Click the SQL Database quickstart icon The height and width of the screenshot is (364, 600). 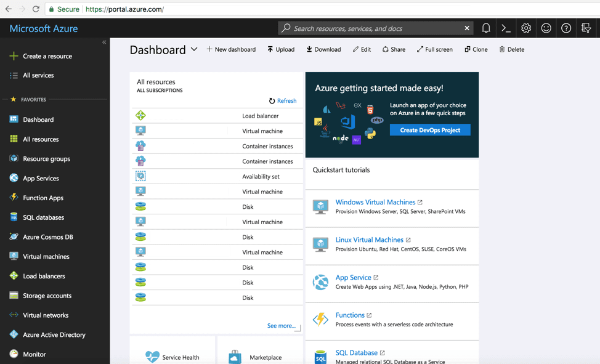(x=320, y=357)
